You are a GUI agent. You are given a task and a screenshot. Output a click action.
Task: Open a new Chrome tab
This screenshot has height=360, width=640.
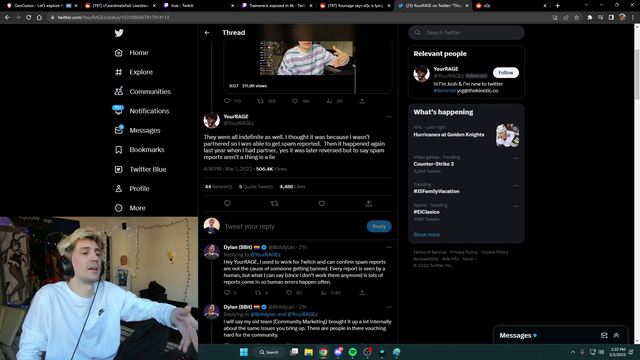tap(558, 6)
